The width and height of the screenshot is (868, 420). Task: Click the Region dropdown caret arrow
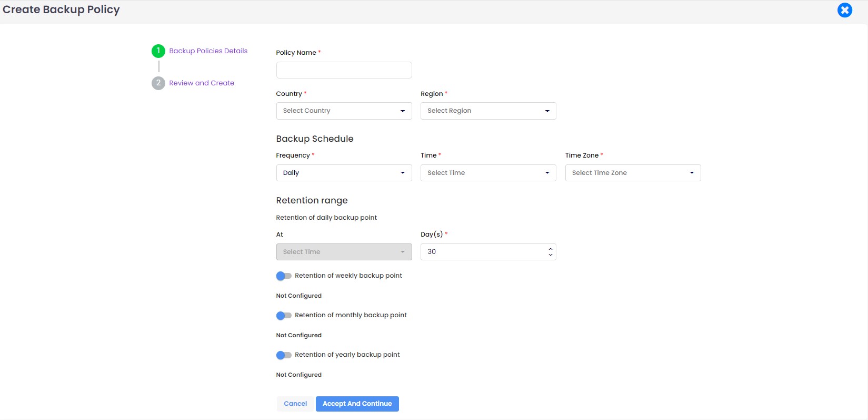pos(547,111)
